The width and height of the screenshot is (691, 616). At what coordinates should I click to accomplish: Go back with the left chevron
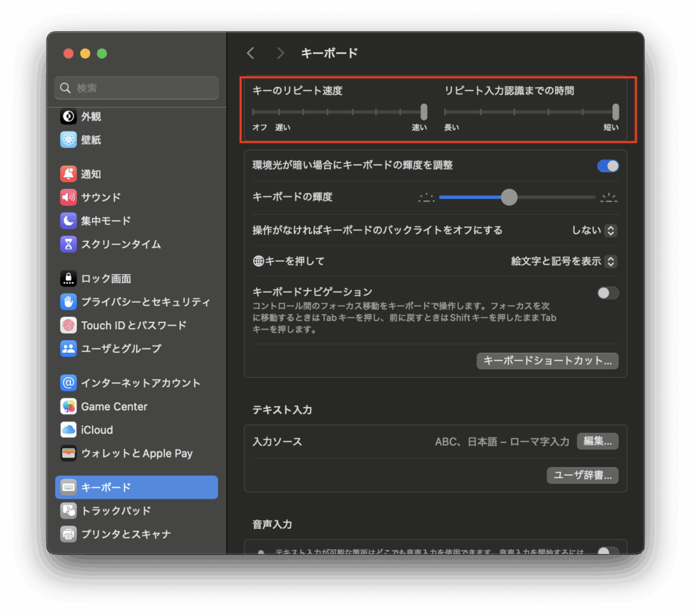pyautogui.click(x=250, y=53)
